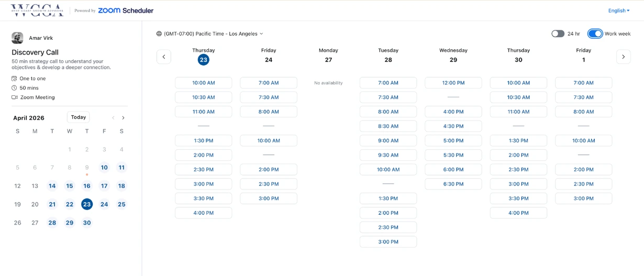This screenshot has height=276, width=644.
Task: Click the Zoom Scheduler logo
Action: 126,10
